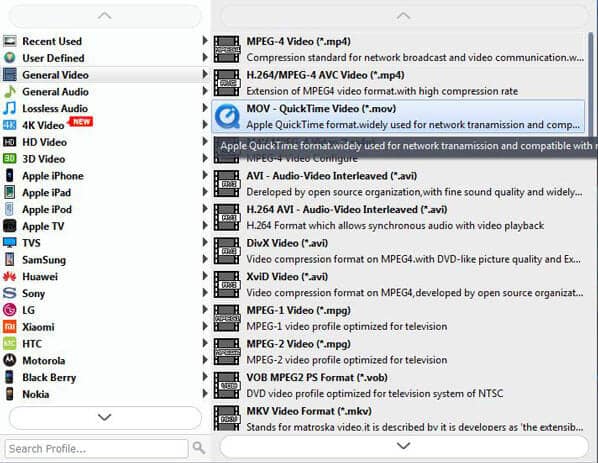This screenshot has width=598, height=463.
Task: Click the Sony logo icon
Action: (10, 293)
